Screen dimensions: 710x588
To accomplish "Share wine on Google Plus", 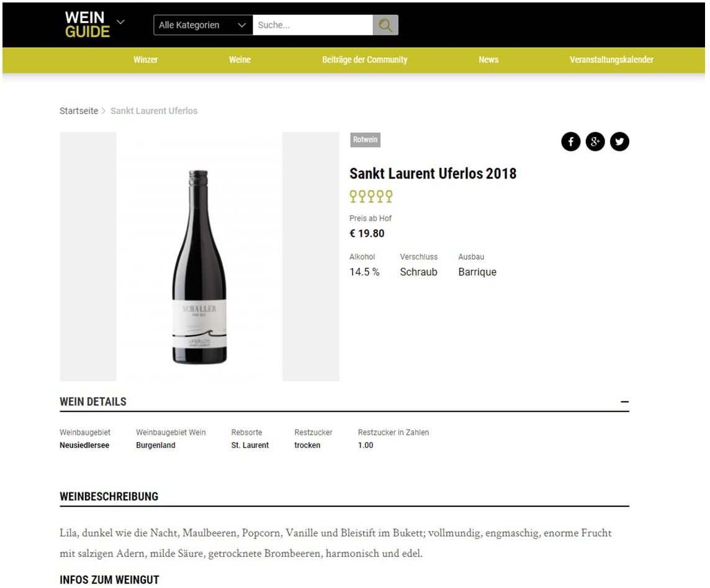I will click(595, 141).
